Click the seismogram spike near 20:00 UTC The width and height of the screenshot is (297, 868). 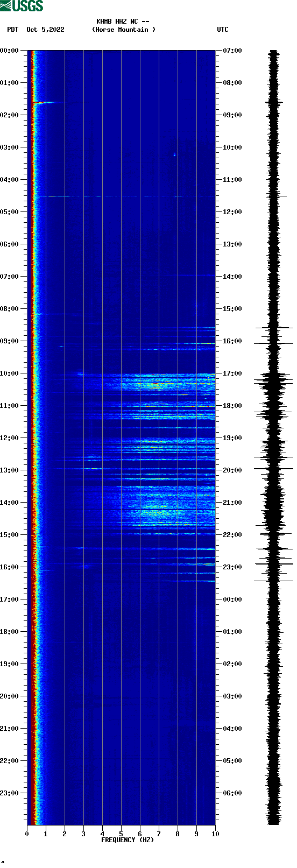273,469
